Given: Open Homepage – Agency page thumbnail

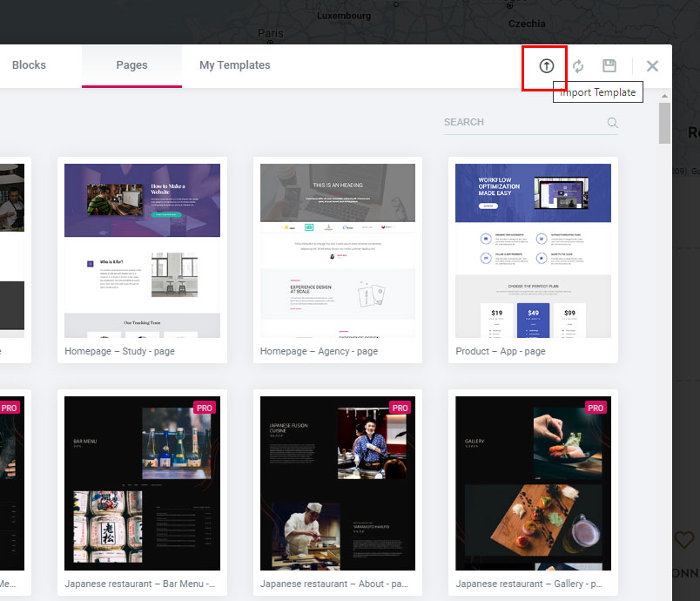Looking at the screenshot, I should [338, 251].
